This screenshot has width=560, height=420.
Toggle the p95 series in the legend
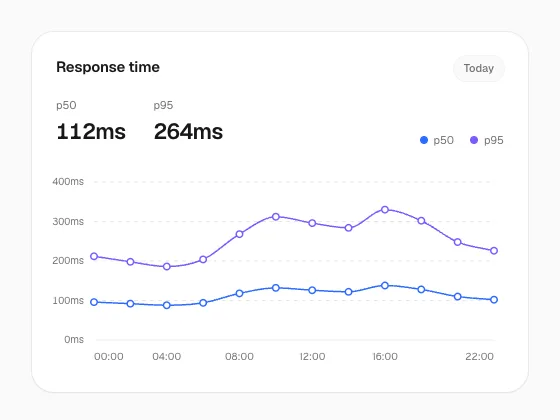(487, 140)
